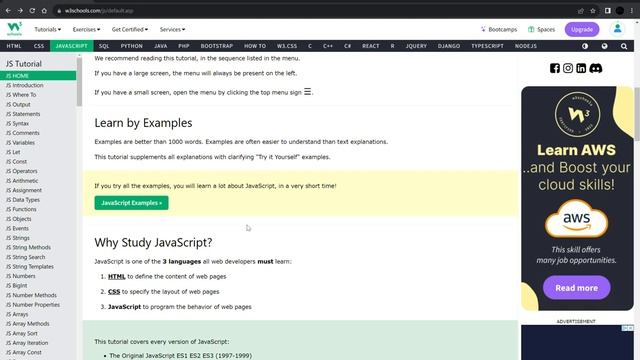
Task: Open the language globe icon
Action: click(604, 46)
